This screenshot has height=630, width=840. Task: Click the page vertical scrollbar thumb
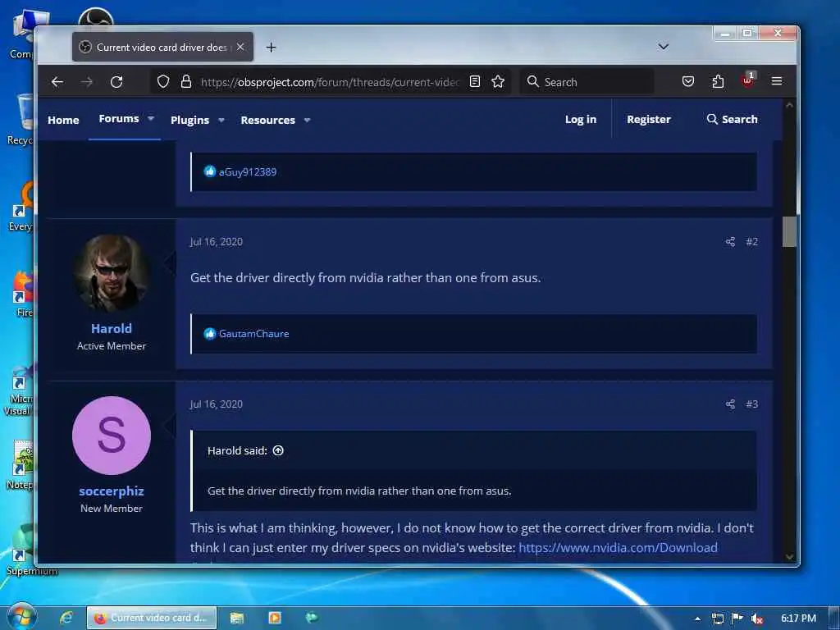(x=789, y=232)
